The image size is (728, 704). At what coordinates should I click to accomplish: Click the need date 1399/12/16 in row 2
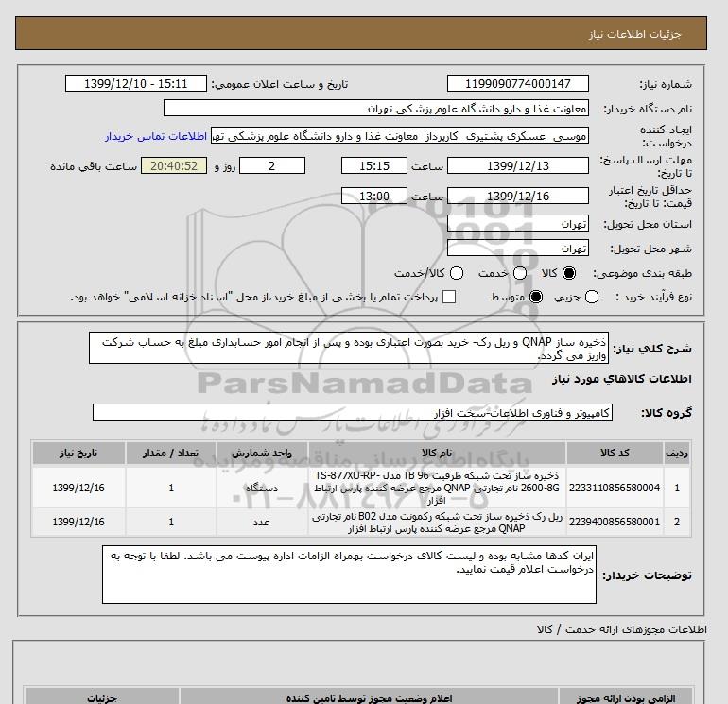coord(78,522)
